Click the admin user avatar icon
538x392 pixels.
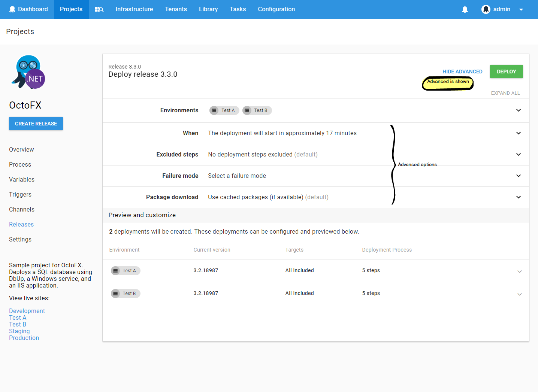tap(485, 9)
